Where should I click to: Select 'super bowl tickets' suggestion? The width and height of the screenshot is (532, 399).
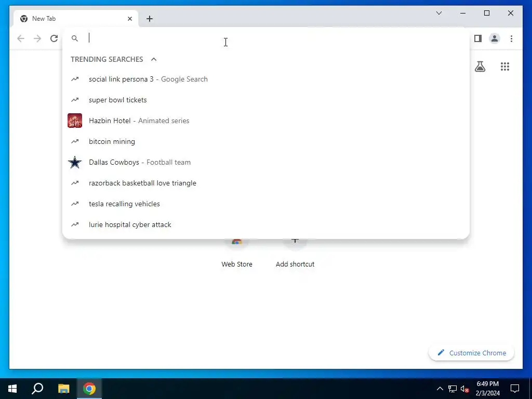click(266, 100)
